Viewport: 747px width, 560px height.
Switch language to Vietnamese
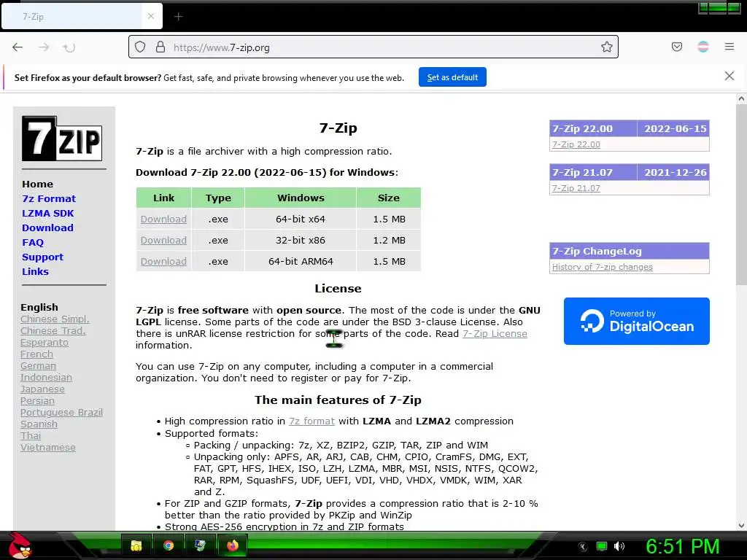[47, 448]
